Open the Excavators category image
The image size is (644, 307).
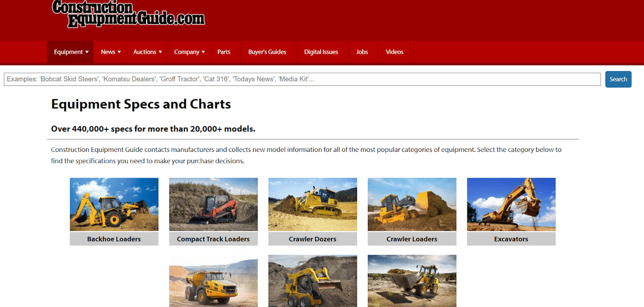click(x=511, y=204)
